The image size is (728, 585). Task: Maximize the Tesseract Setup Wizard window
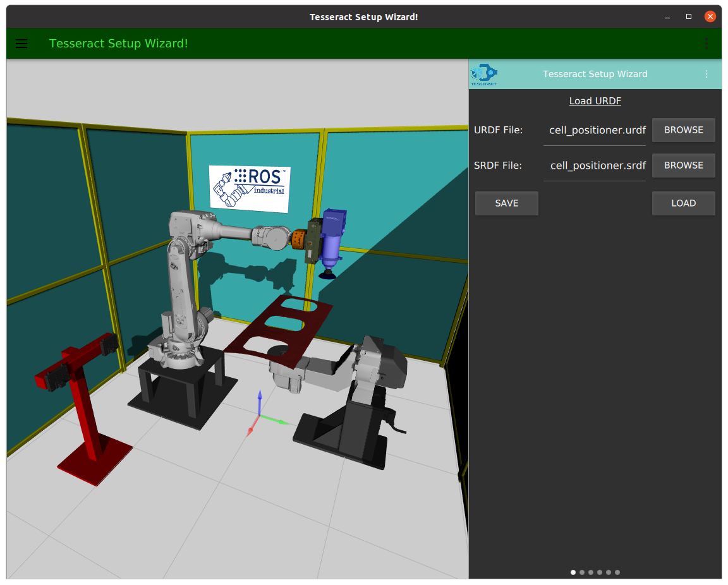point(689,16)
